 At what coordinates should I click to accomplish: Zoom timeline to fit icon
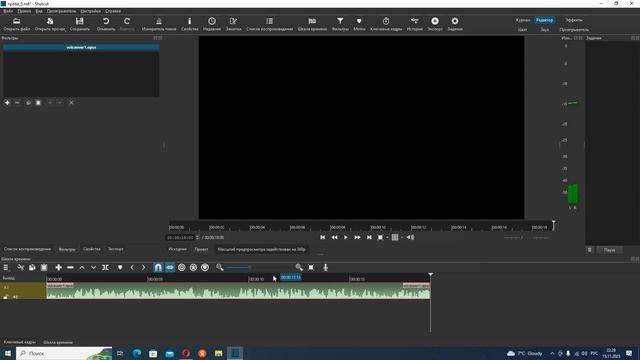[311, 267]
